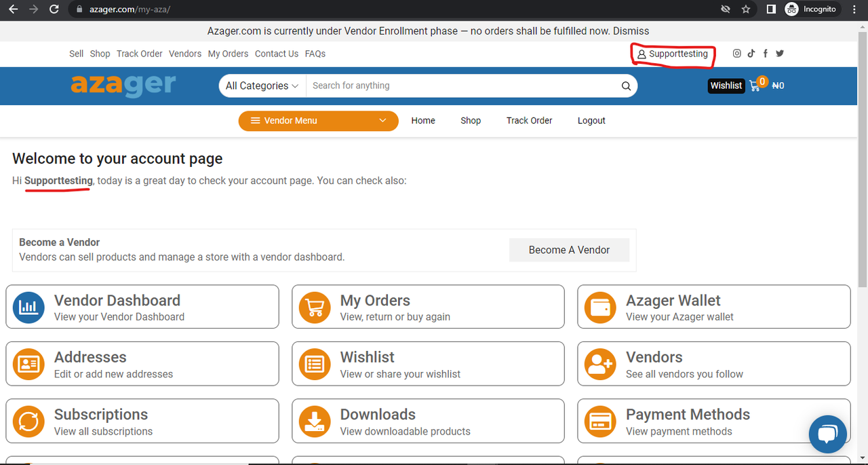The width and height of the screenshot is (868, 465).
Task: Open the shopping cart icon
Action: [755, 86]
